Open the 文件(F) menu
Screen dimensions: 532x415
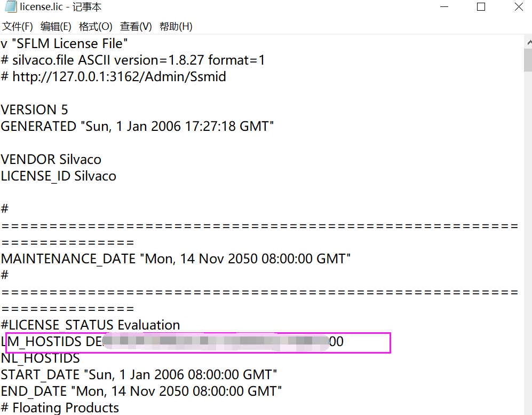click(x=18, y=27)
